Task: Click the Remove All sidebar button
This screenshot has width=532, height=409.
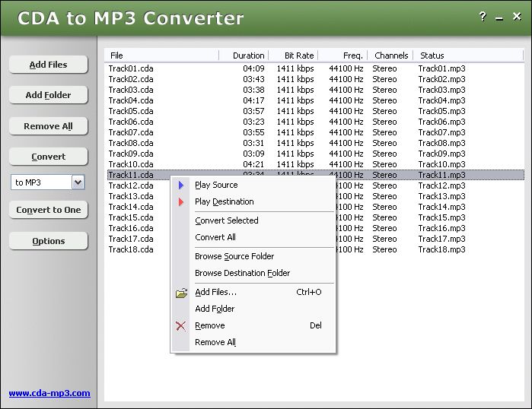Action: (x=48, y=126)
